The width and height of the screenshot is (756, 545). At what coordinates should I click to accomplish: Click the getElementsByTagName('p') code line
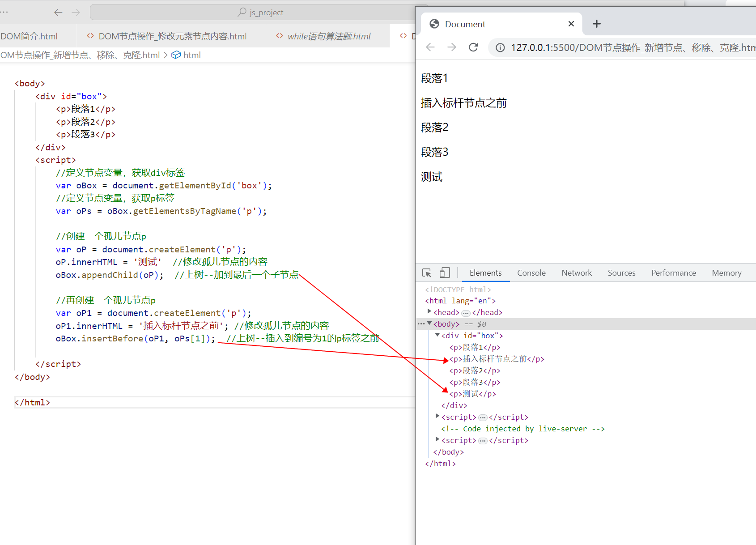click(161, 211)
